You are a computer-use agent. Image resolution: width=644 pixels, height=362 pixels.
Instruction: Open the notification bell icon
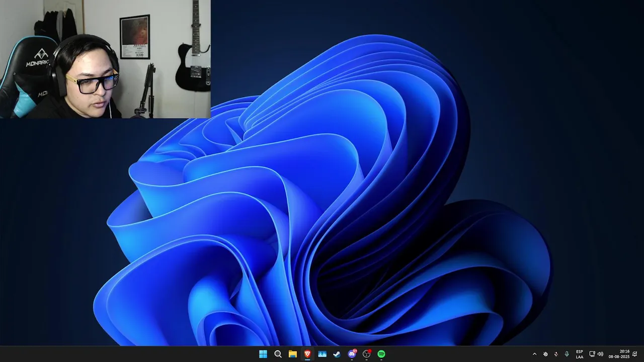tap(635, 354)
